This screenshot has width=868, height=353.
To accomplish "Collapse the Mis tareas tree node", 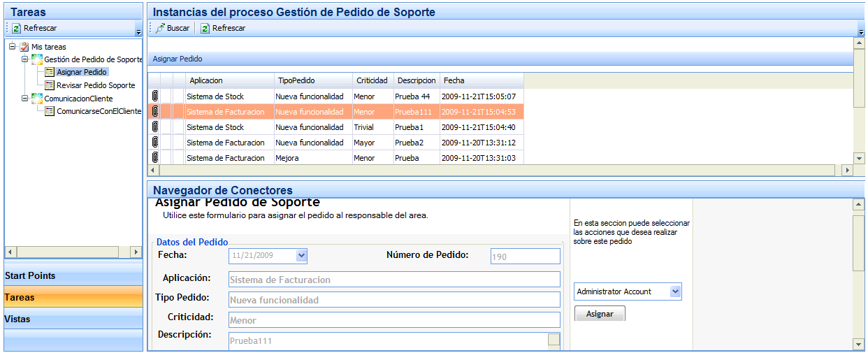I will pos(13,47).
